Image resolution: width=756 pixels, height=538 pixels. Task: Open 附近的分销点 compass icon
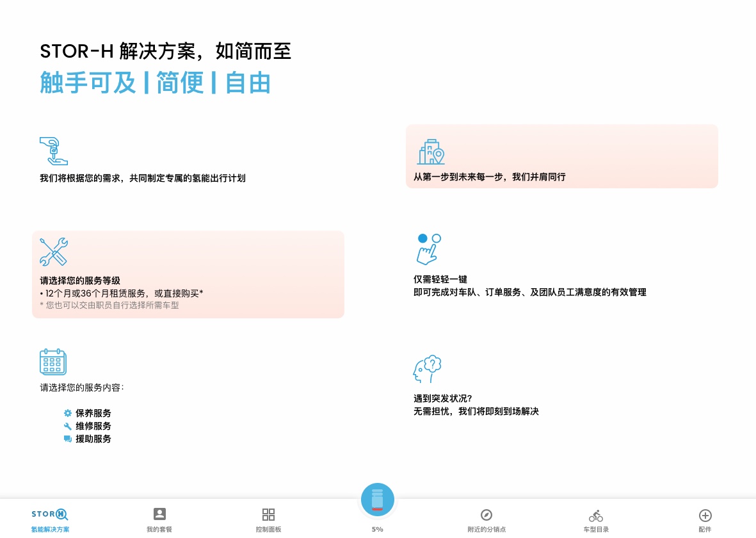(x=487, y=519)
